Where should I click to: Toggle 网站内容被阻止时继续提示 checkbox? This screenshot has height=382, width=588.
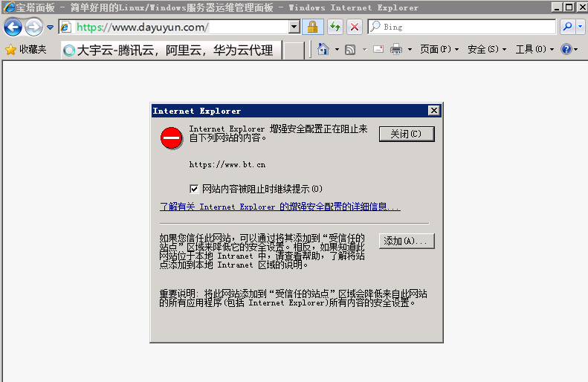[194, 189]
